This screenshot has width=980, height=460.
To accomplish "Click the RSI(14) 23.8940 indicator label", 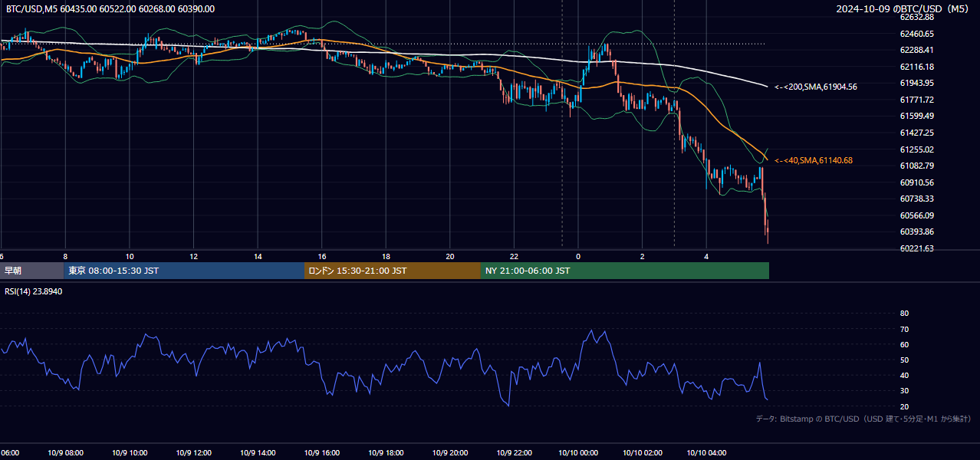I will click(x=33, y=292).
